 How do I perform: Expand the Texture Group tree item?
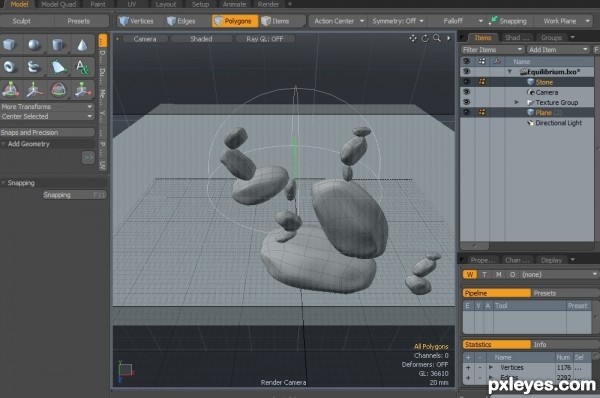coord(517,102)
